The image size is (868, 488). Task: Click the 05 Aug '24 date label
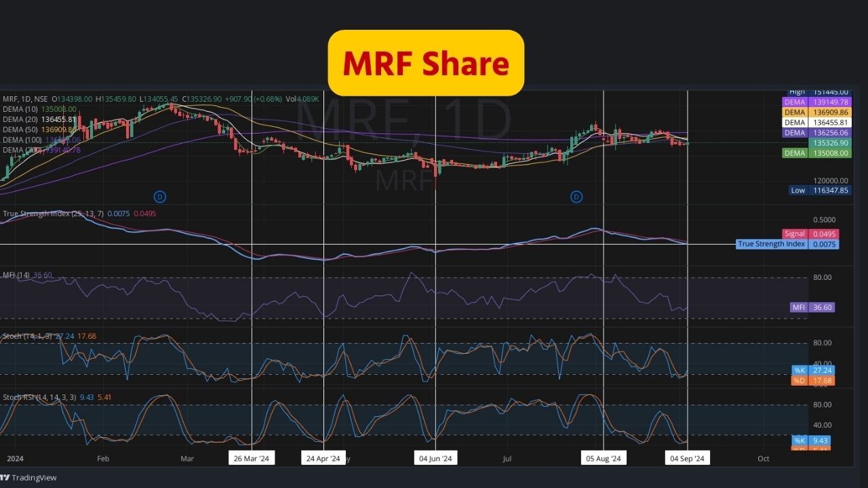604,459
